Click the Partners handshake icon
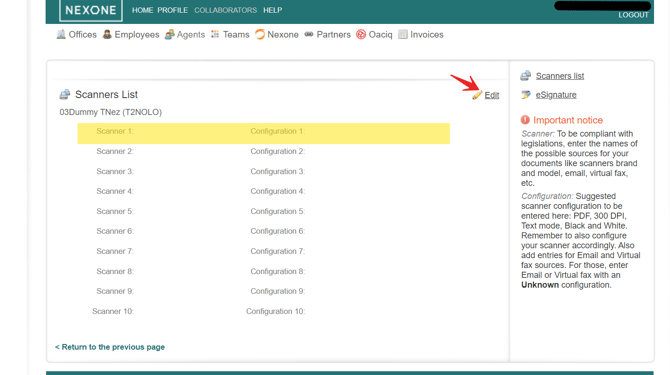The width and height of the screenshot is (670, 375). coord(309,34)
